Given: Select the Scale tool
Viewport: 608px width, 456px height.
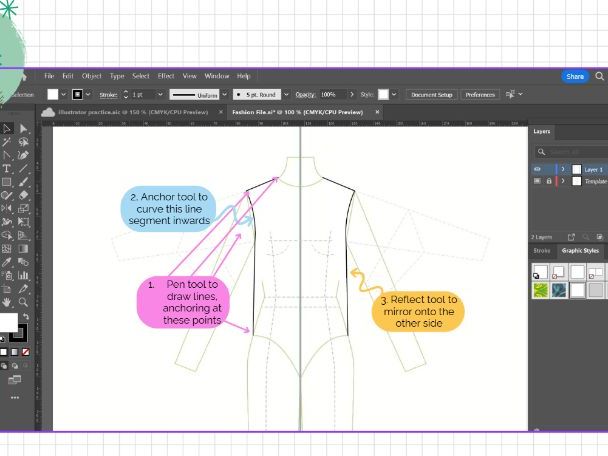Looking at the screenshot, I should coord(23,209).
